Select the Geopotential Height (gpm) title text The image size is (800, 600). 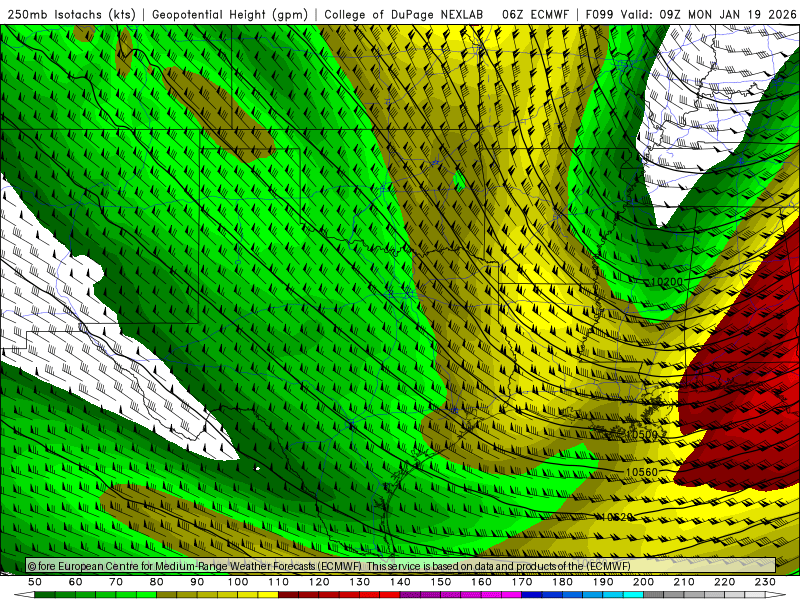(230, 14)
